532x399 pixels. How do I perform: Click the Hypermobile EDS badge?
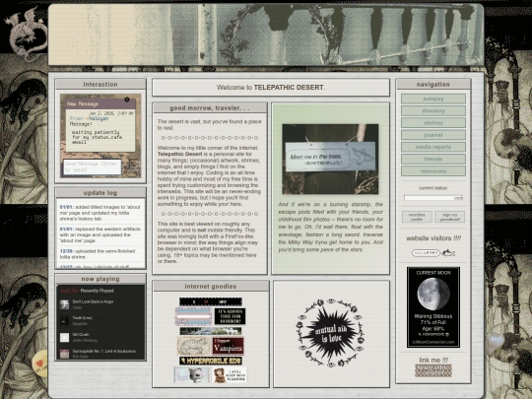pos(211,361)
